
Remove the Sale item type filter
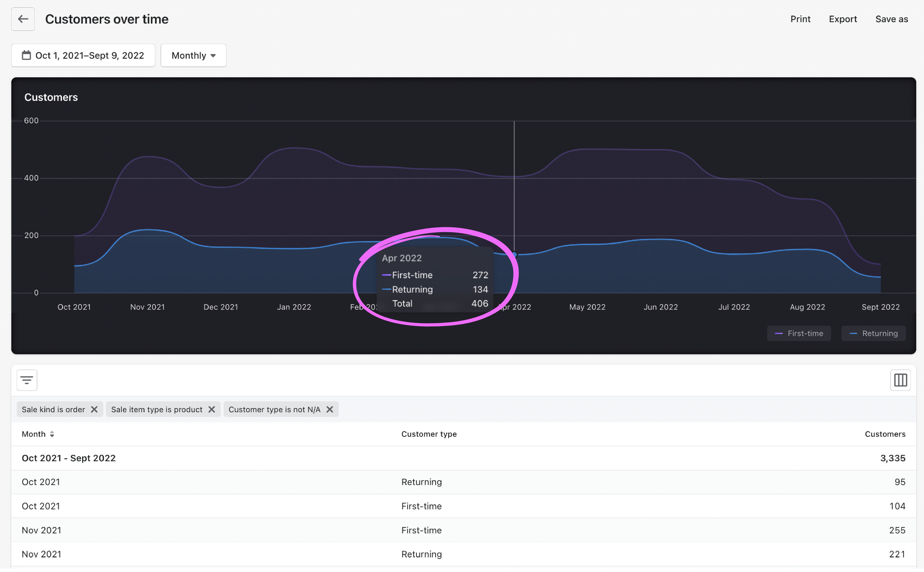click(x=212, y=410)
